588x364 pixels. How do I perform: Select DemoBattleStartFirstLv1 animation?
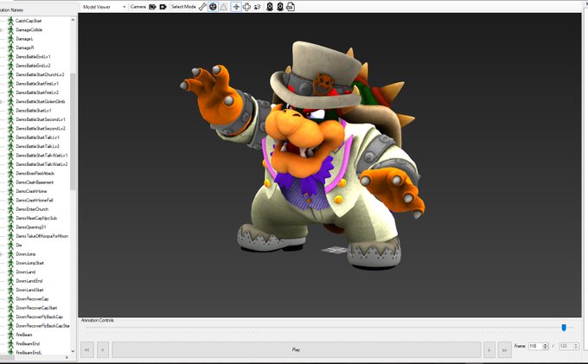click(37, 84)
